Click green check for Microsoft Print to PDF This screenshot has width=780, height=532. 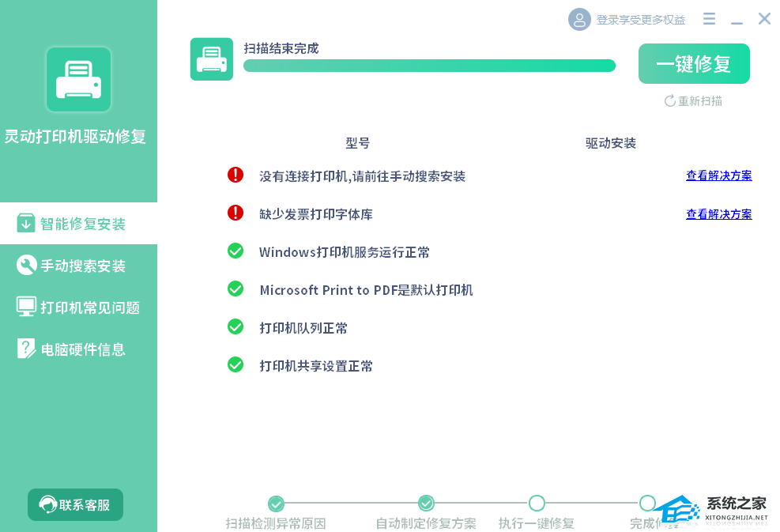(x=236, y=289)
